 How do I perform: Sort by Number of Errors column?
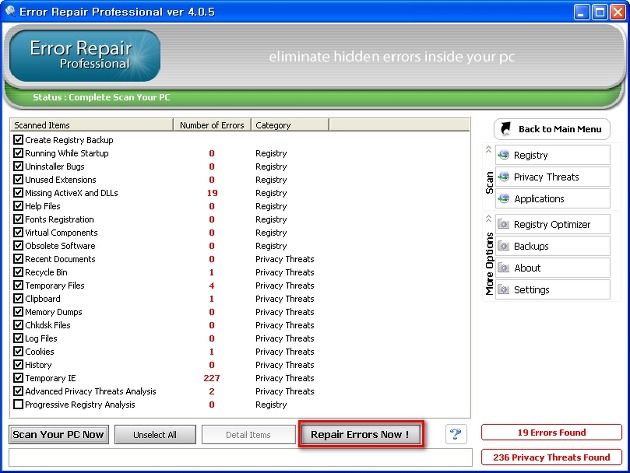point(212,125)
